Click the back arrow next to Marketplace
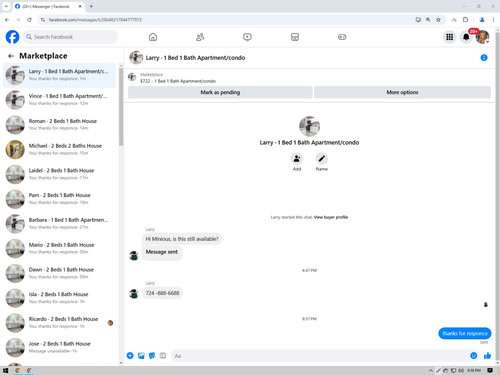This screenshot has height=375, width=500. click(x=11, y=56)
